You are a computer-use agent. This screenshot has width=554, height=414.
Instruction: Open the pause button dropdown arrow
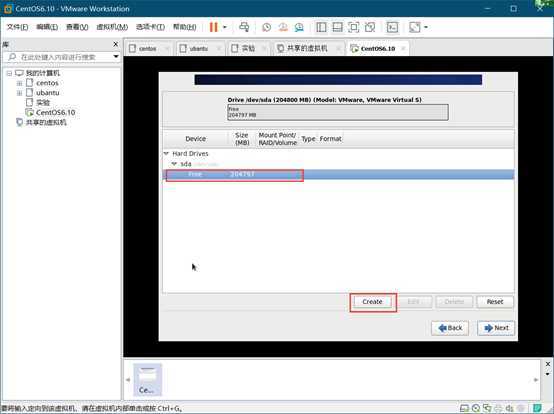[225, 27]
